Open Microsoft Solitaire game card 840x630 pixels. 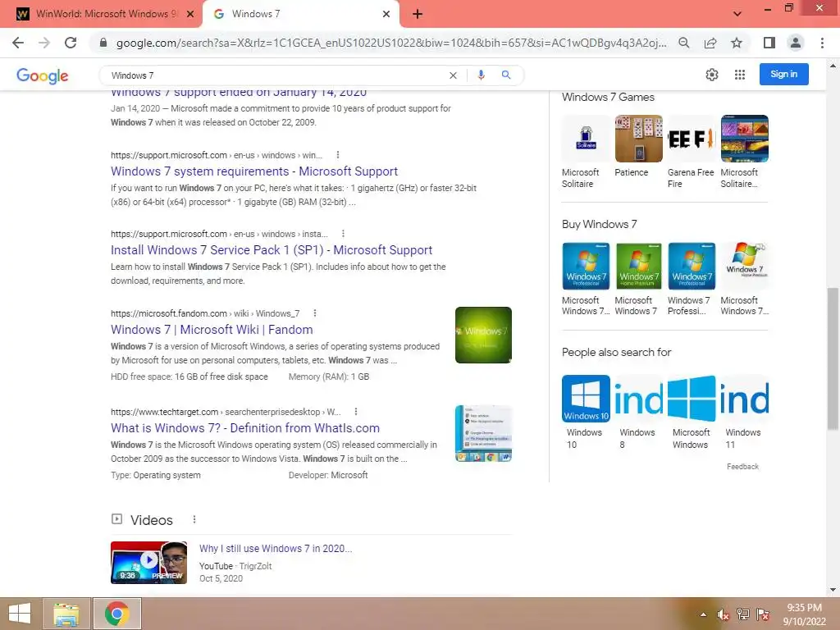(x=586, y=152)
